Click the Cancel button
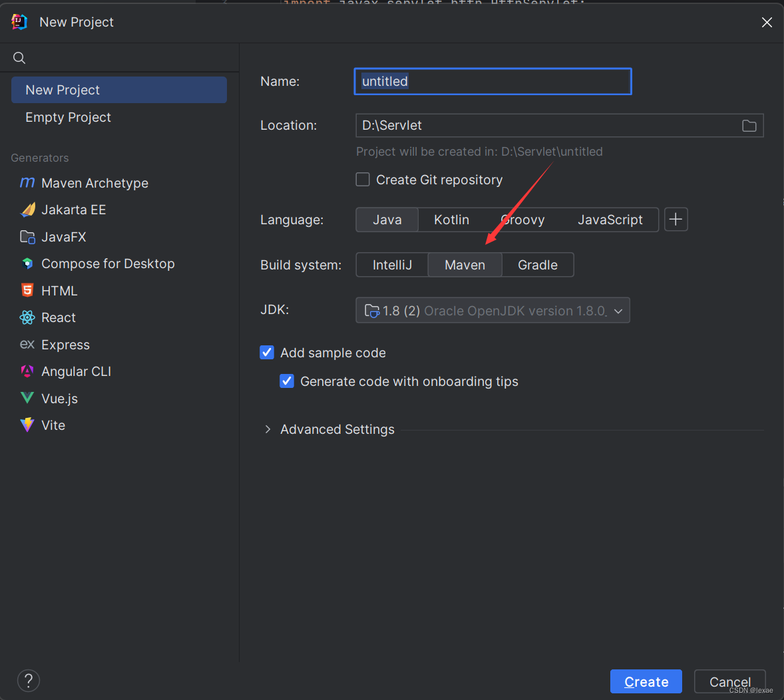This screenshot has width=784, height=700. 729,681
